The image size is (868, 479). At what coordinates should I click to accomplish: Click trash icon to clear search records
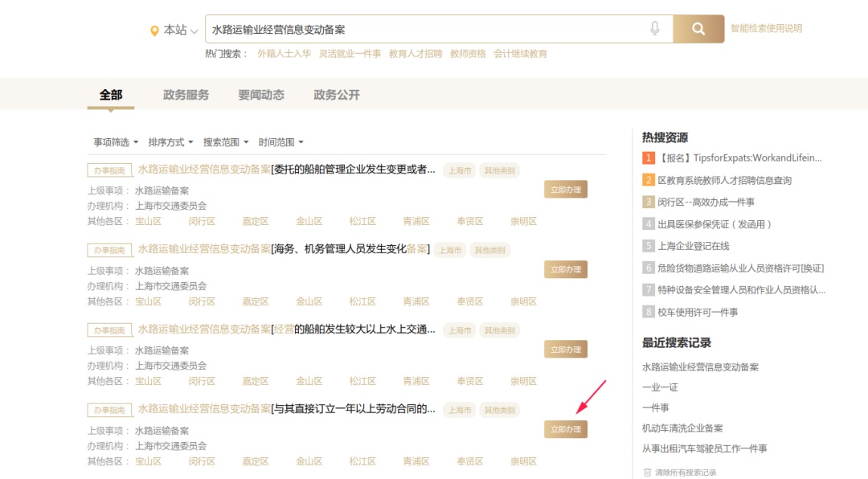point(647,472)
